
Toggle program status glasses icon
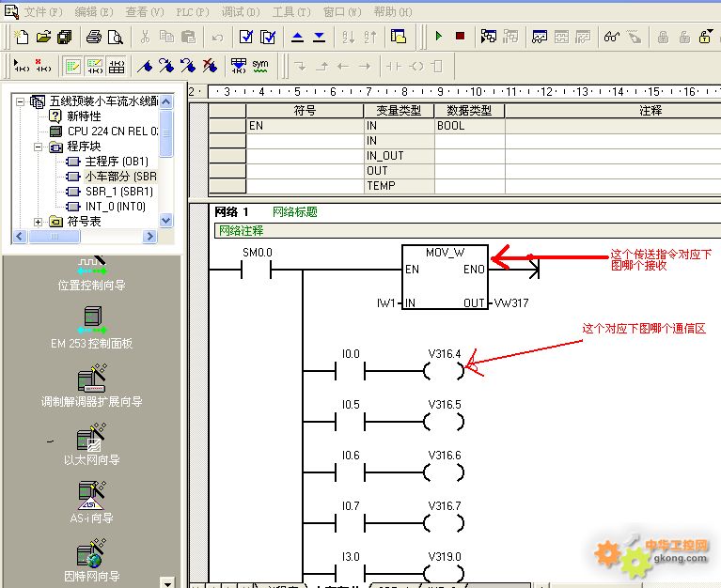612,37
